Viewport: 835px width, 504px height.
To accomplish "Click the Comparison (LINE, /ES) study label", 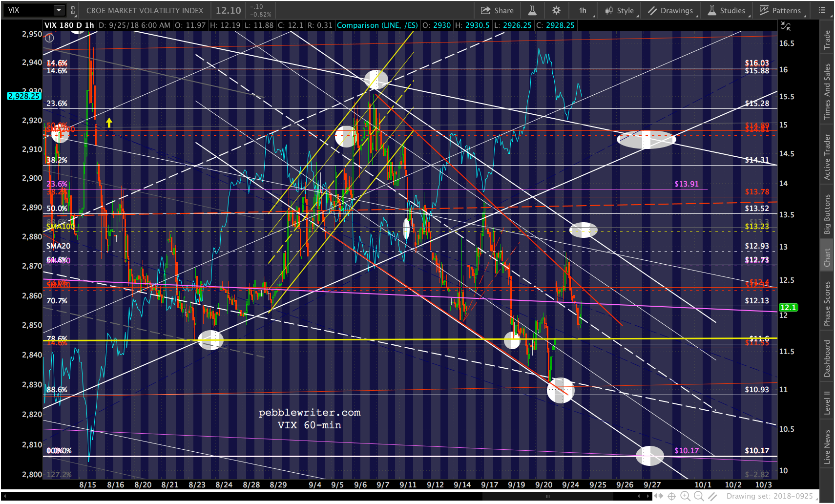I will point(377,25).
